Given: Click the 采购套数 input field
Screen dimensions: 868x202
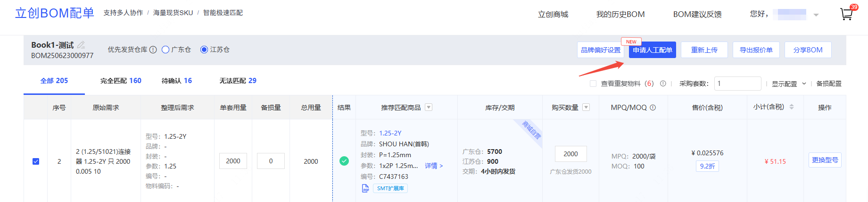Looking at the screenshot, I should [737, 84].
